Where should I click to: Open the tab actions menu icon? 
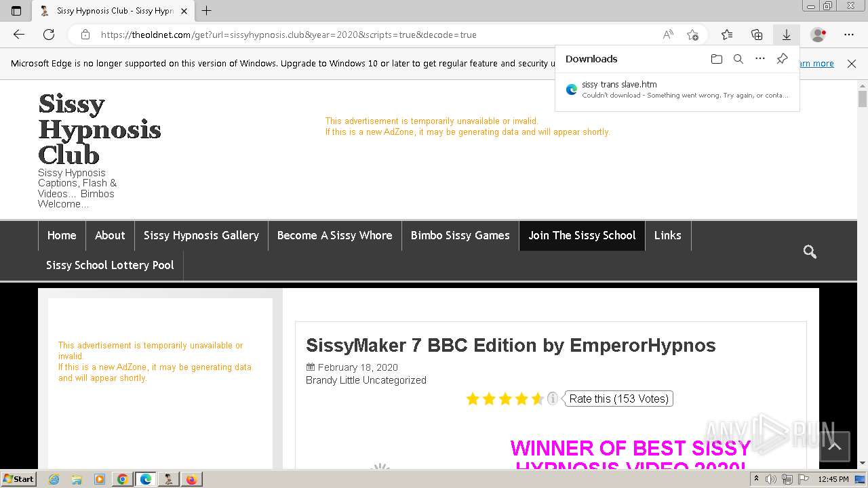click(16, 11)
